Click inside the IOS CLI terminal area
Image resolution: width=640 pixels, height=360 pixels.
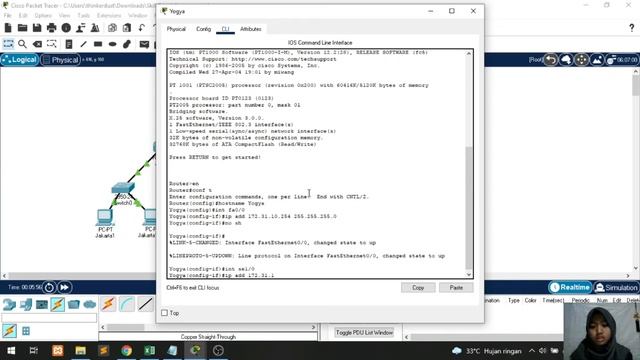tap(316, 164)
